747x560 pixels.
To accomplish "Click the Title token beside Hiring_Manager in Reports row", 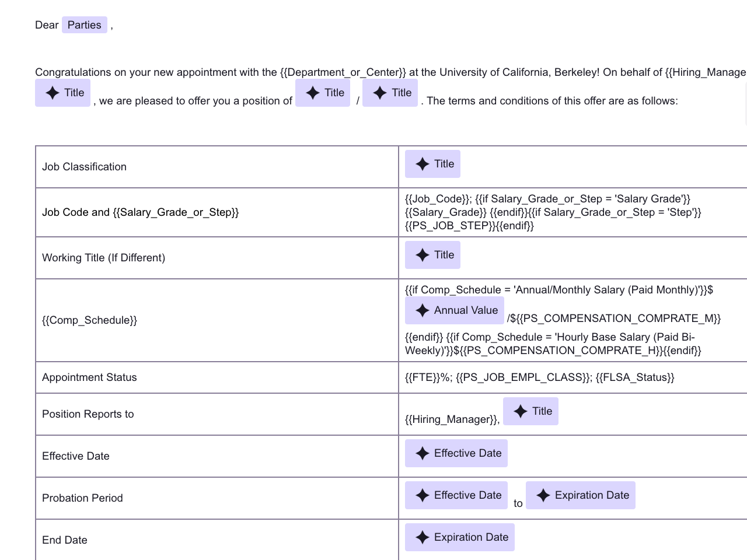I will tap(530, 411).
